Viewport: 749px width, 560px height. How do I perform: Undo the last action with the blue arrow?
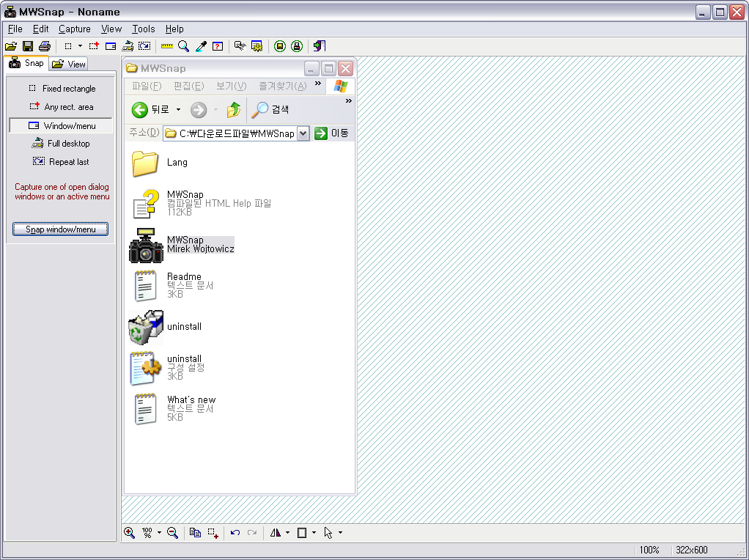coord(235,533)
